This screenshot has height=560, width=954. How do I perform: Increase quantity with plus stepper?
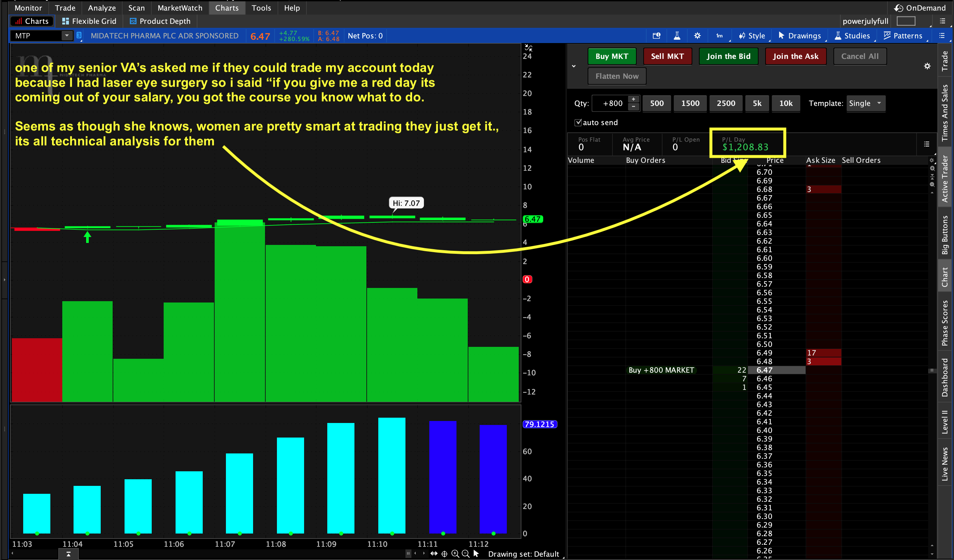pyautogui.click(x=633, y=99)
